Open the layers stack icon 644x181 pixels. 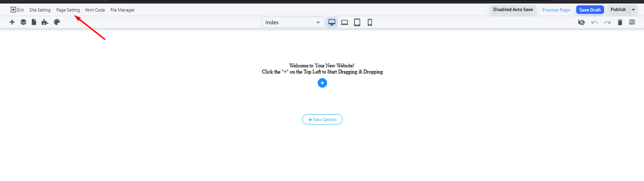click(23, 22)
